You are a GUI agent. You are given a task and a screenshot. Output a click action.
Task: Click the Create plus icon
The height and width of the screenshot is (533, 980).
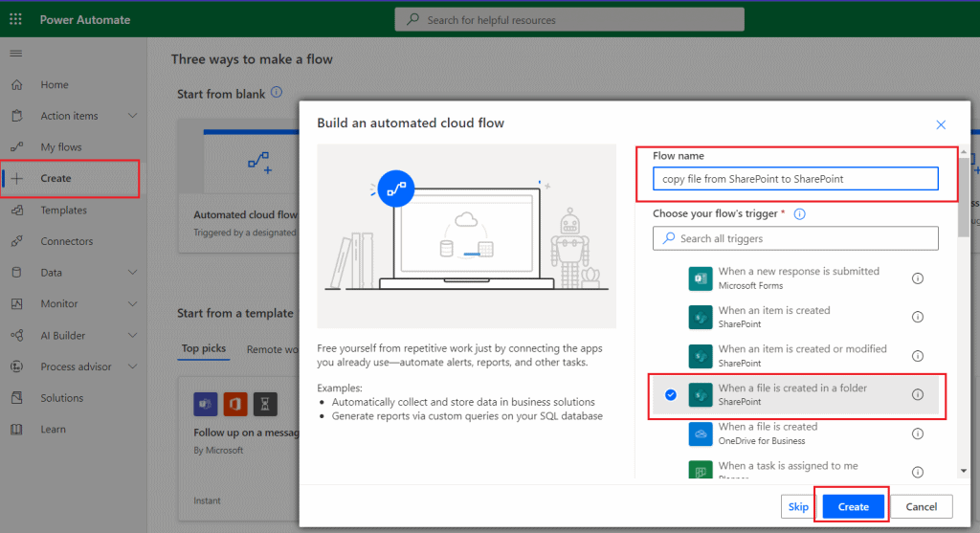pos(17,178)
